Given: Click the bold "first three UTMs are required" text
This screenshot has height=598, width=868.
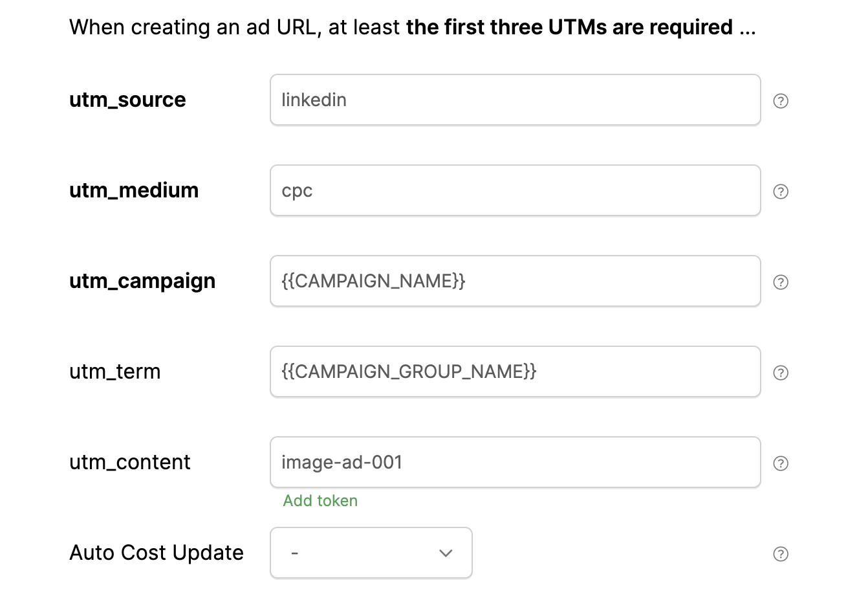Looking at the screenshot, I should coord(569,27).
